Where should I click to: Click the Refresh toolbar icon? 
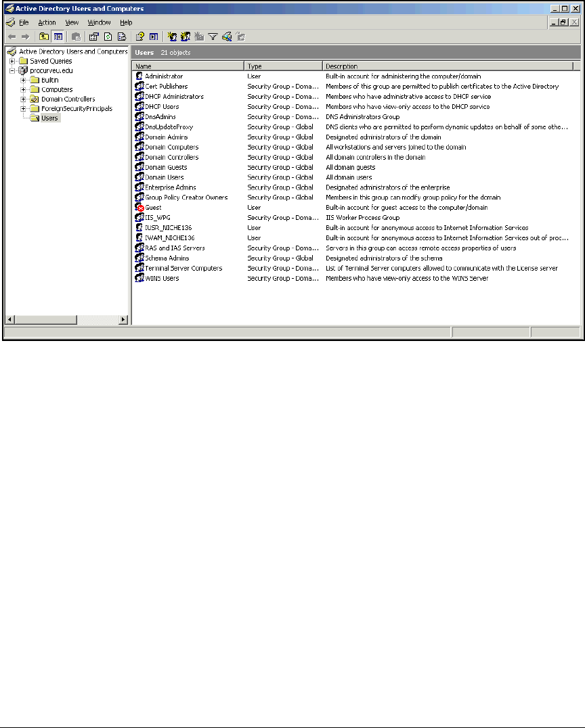click(x=108, y=37)
